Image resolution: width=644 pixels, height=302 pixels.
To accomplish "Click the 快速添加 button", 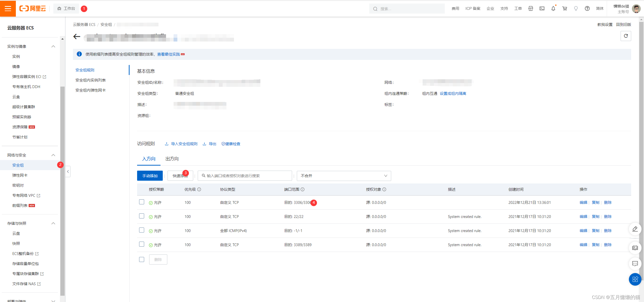I will (x=180, y=176).
